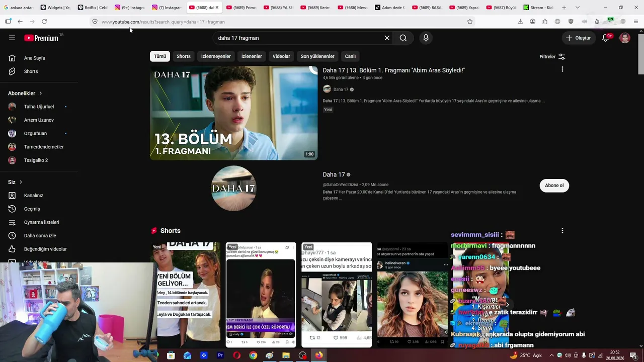Screen dimensions: 644x362
Task: Open the İrem Derici röportaj short
Action: coord(261,295)
